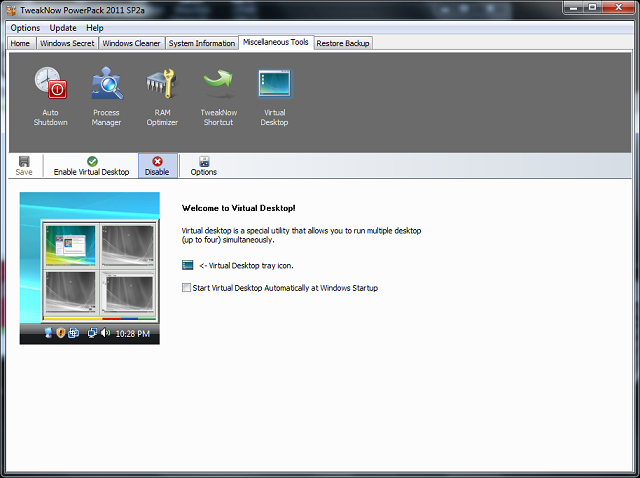Click the 'Welcome to Virtual Desktop!' heading
Image resolution: width=640 pixels, height=478 pixels.
238,208
